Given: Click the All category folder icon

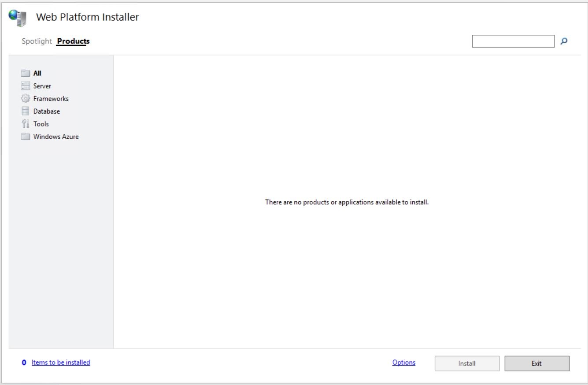Looking at the screenshot, I should 26,74.
